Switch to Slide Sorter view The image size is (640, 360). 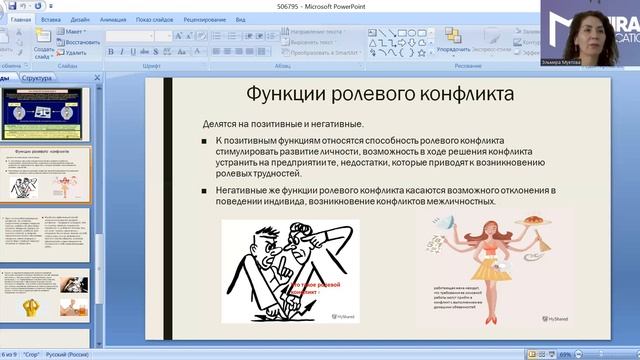click(542, 354)
